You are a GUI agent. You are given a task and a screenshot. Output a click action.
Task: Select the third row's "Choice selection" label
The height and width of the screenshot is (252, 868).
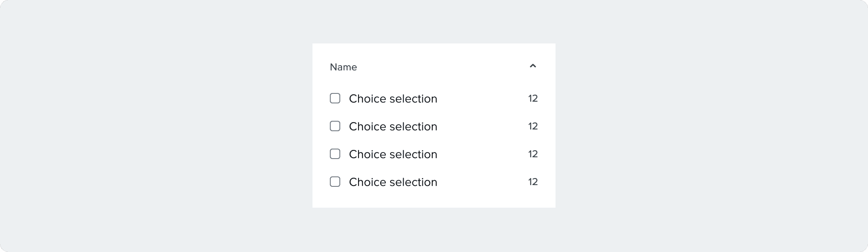pos(393,155)
